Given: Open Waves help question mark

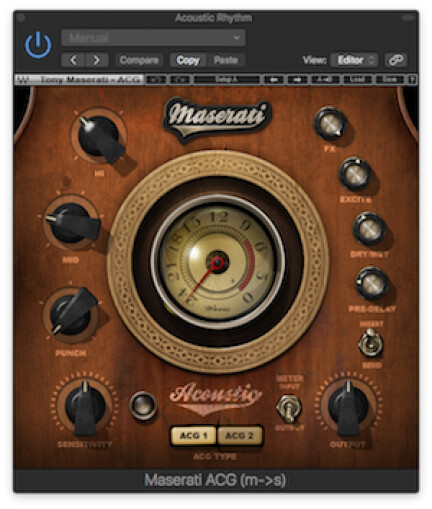Looking at the screenshot, I should pos(412,80).
